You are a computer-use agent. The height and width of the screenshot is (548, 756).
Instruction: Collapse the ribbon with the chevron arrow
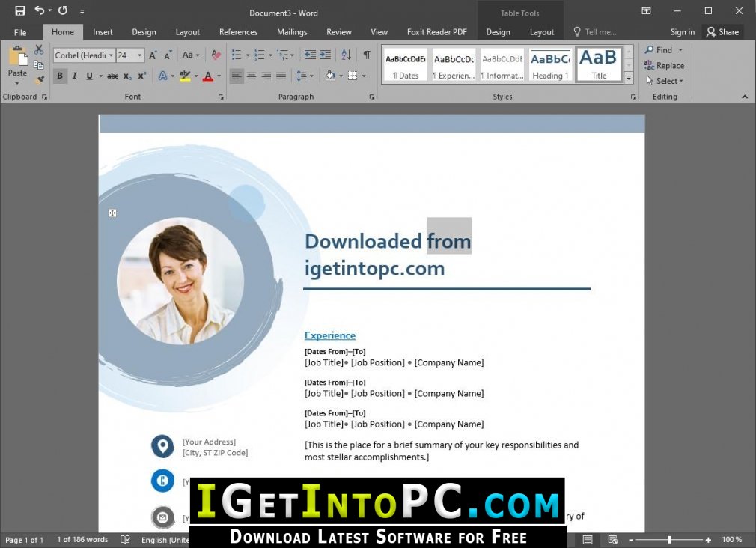tap(745, 97)
